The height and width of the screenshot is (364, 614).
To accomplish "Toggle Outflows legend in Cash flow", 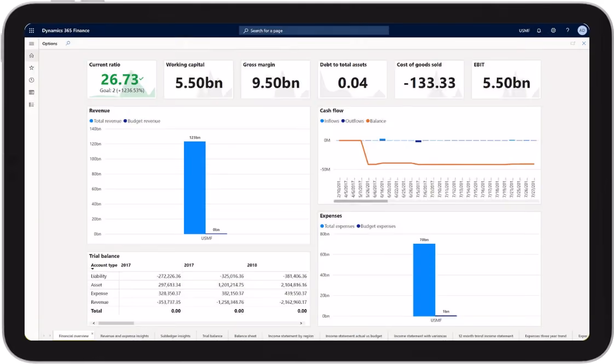I will pos(352,121).
